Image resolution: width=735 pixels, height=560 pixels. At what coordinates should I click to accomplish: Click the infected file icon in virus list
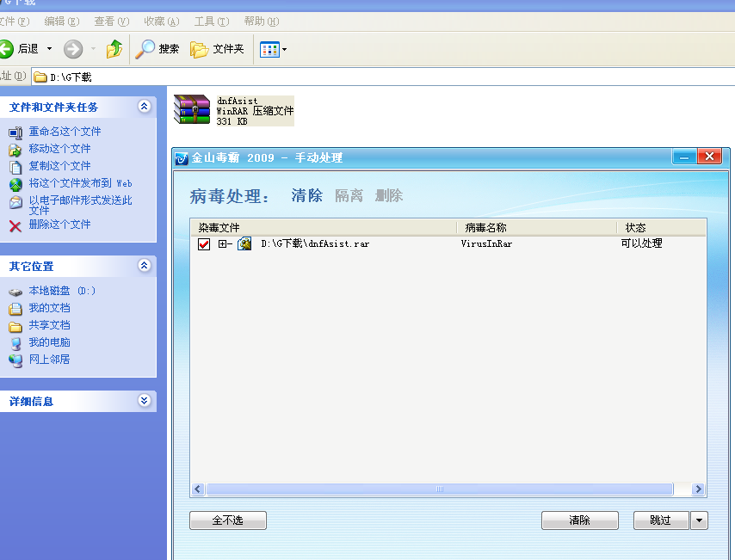point(244,243)
